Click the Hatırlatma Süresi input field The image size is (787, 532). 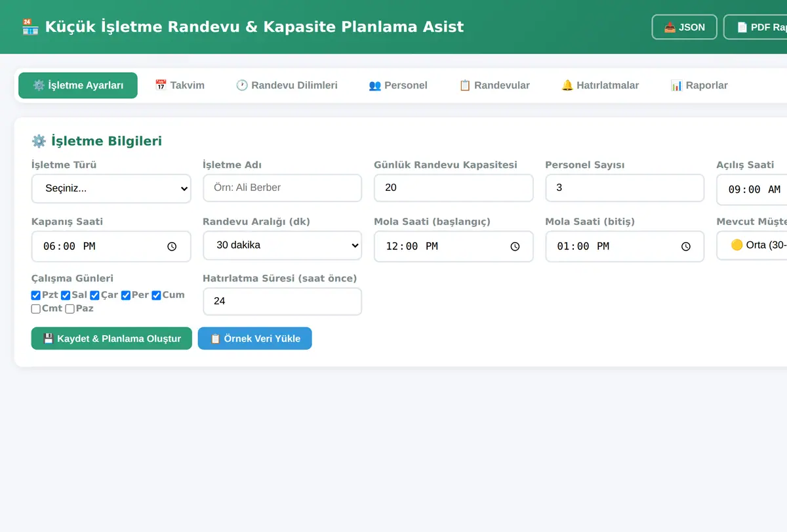(283, 302)
